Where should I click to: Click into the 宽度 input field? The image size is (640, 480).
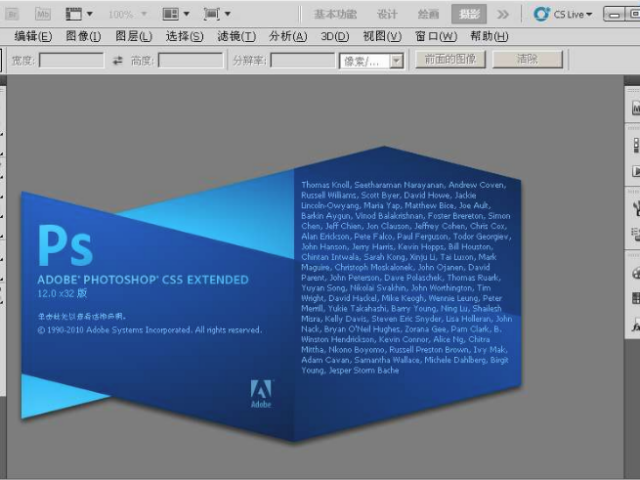(71, 60)
